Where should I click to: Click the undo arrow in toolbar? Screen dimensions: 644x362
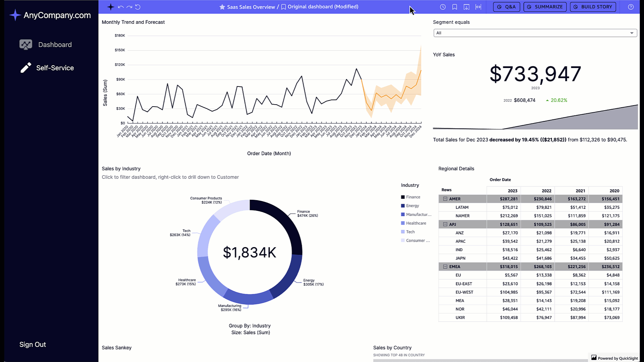click(x=121, y=7)
